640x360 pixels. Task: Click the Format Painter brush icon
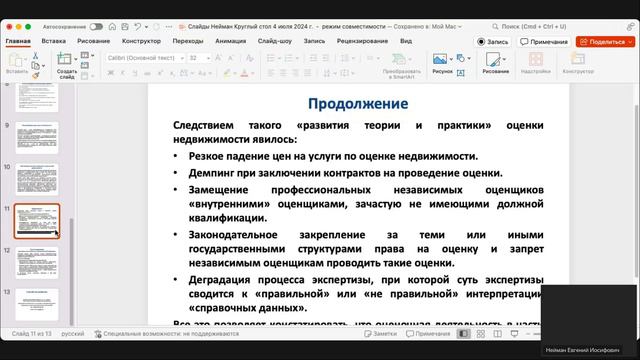click(x=36, y=76)
